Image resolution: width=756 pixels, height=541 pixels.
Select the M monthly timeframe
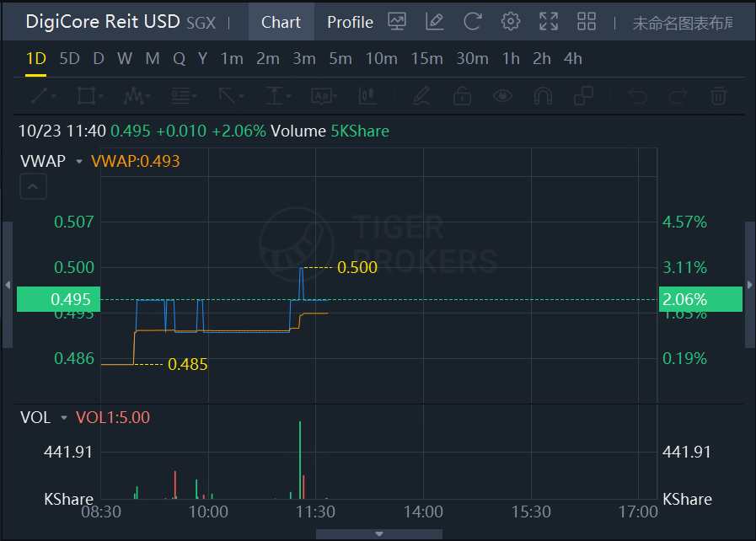153,59
